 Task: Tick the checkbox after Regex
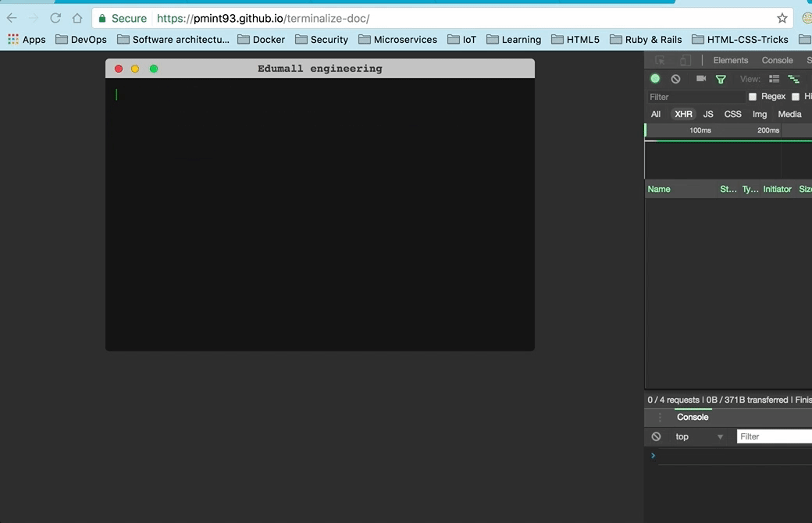pos(796,97)
